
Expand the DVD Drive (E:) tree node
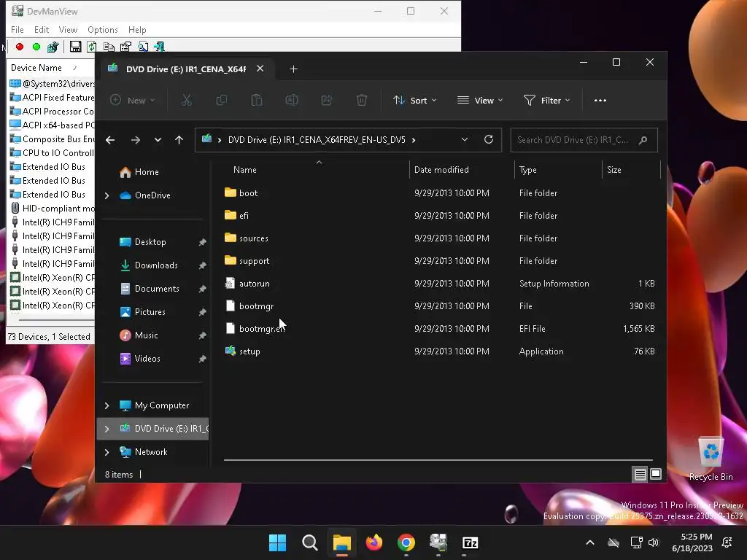click(x=107, y=429)
